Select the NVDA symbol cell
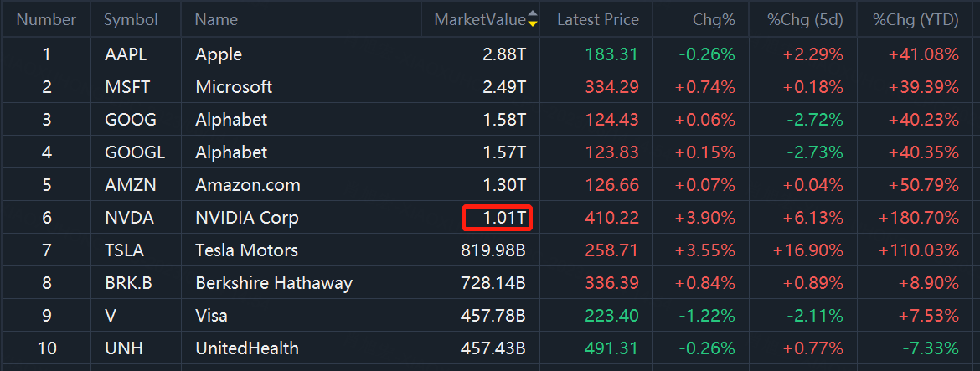 (x=129, y=218)
